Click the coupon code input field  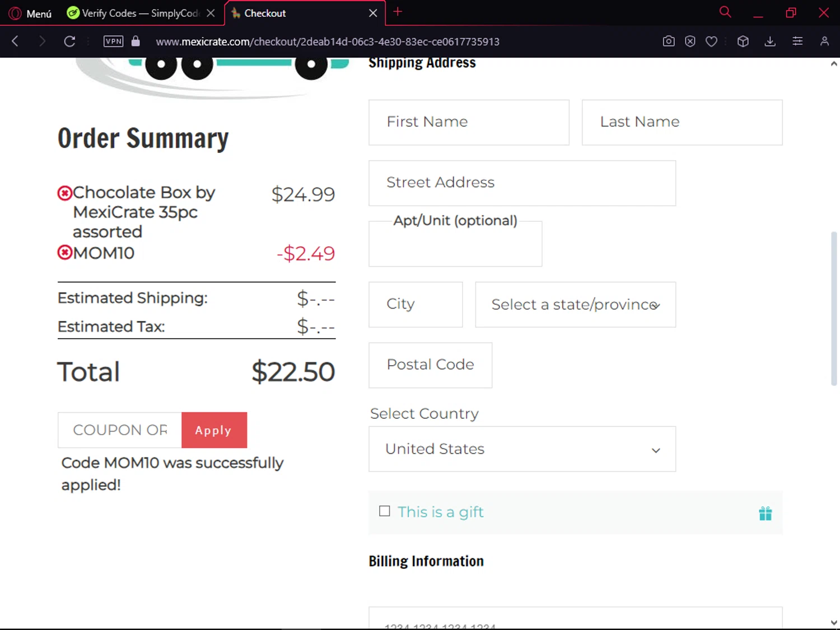pos(120,430)
